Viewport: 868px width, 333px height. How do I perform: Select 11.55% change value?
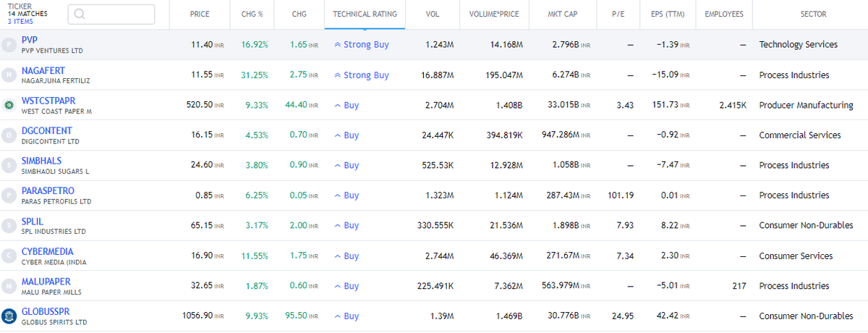(x=255, y=256)
